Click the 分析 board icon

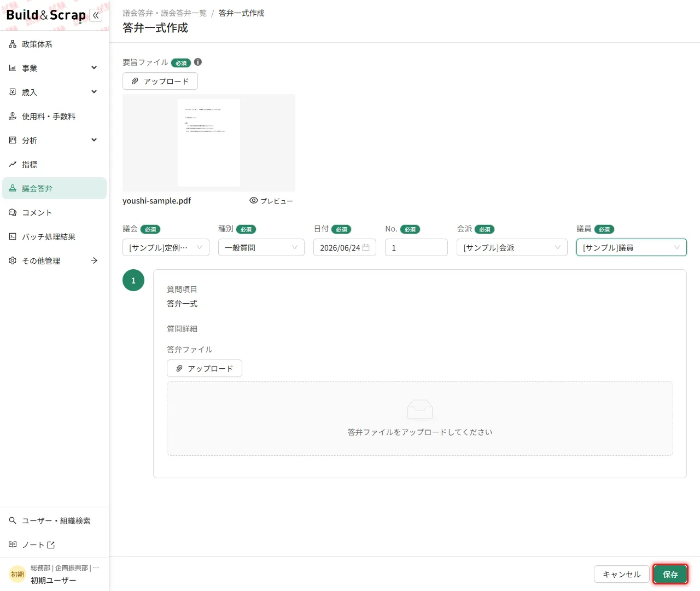[13, 140]
